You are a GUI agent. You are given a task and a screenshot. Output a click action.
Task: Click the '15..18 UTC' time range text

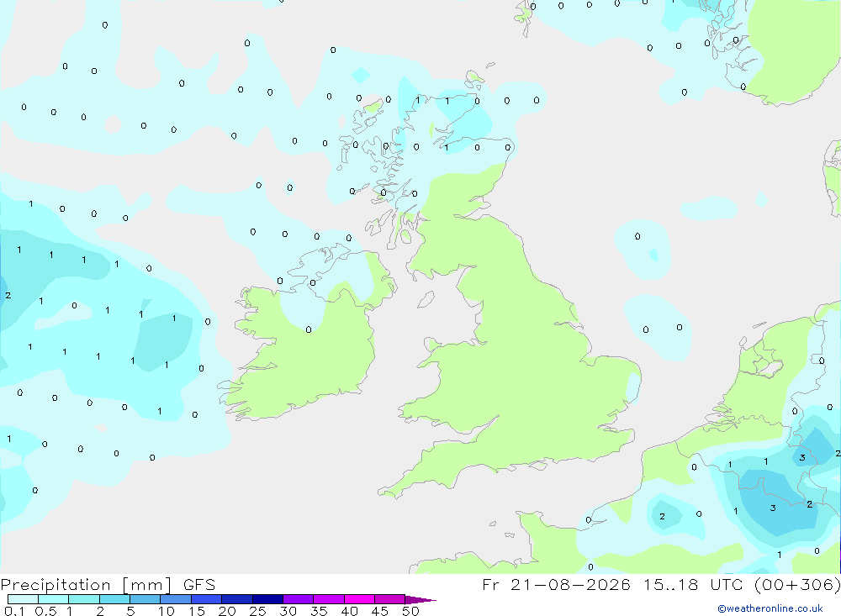point(694,584)
